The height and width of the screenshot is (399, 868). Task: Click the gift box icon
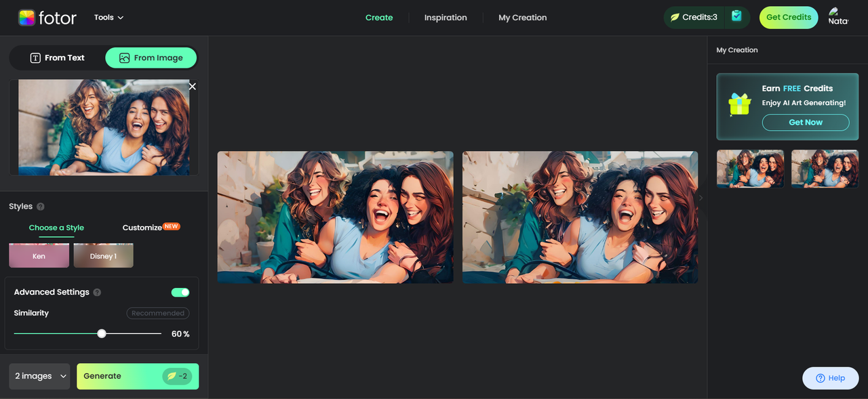[739, 104]
